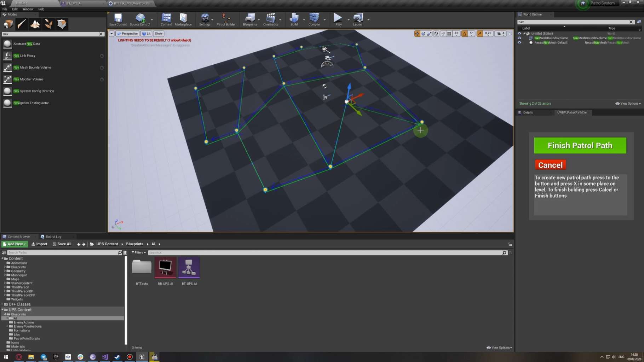Toggle world/local coordinate system globe icon
Screen dimensions: 644x362
coord(436,34)
